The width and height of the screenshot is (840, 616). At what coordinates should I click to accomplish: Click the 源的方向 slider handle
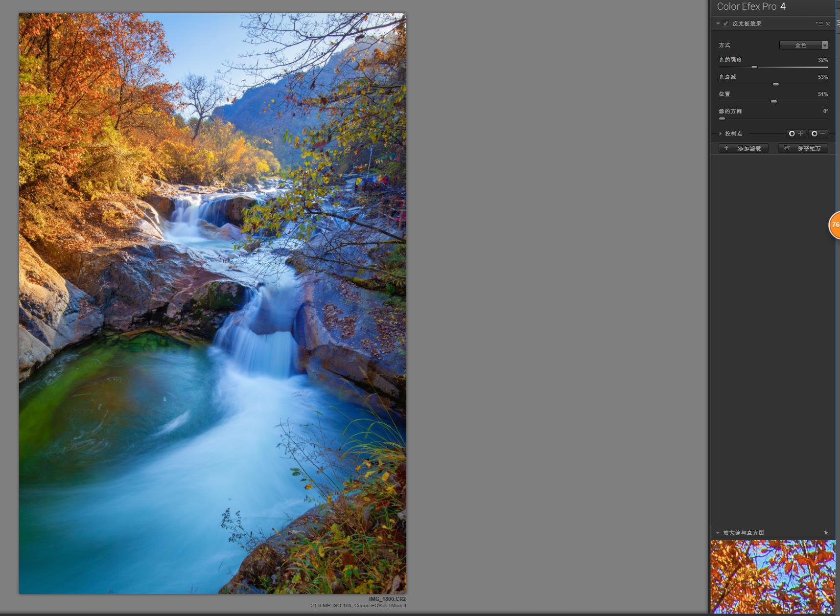722,118
